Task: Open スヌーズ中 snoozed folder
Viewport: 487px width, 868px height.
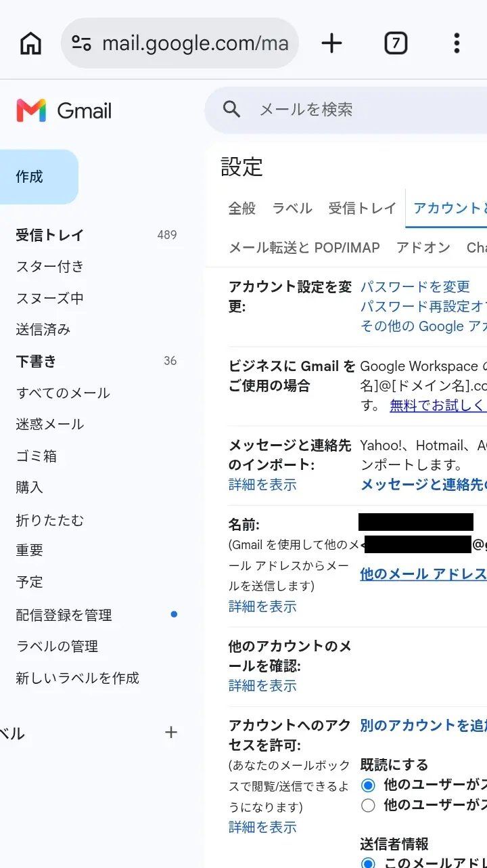Action: (x=50, y=298)
